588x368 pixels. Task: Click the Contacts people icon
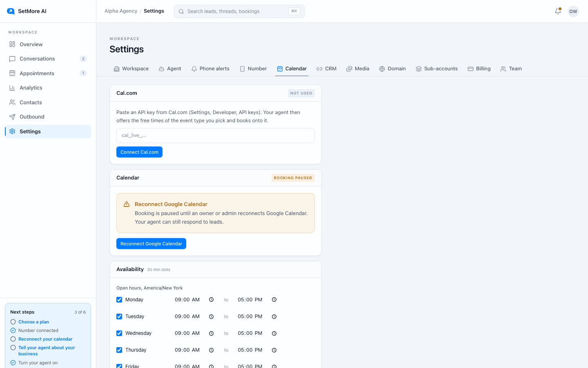tap(12, 102)
